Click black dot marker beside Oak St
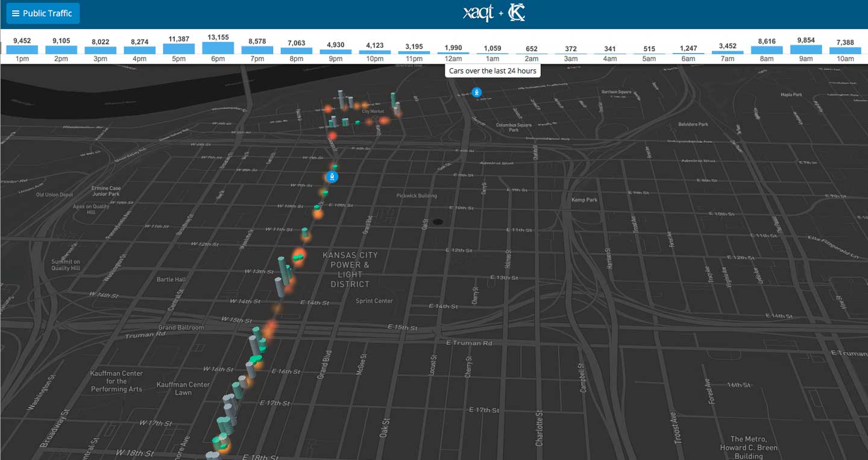868x460 pixels. tap(438, 222)
